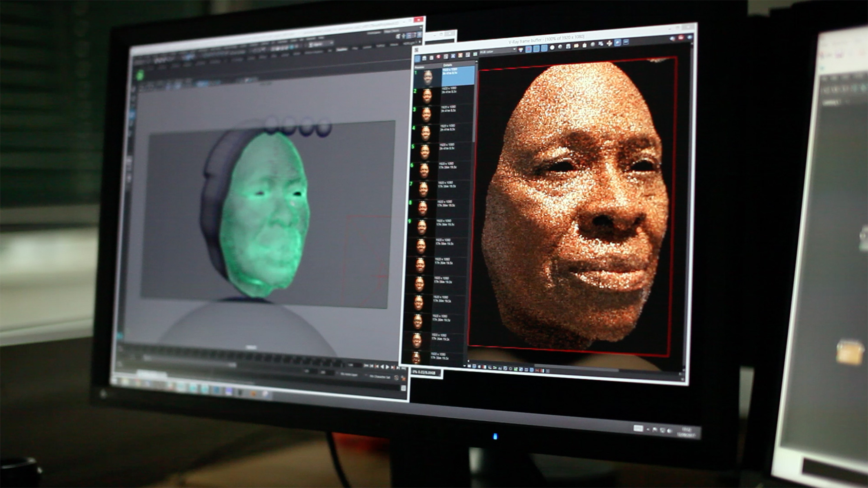The width and height of the screenshot is (868, 488).
Task: Click Maya go to end playback button
Action: tap(403, 368)
